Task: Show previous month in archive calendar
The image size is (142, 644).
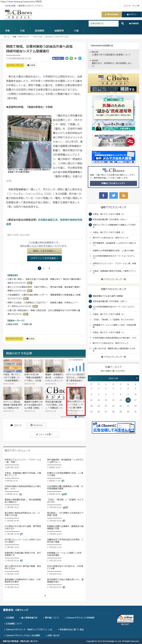Action: tap(90, 378)
